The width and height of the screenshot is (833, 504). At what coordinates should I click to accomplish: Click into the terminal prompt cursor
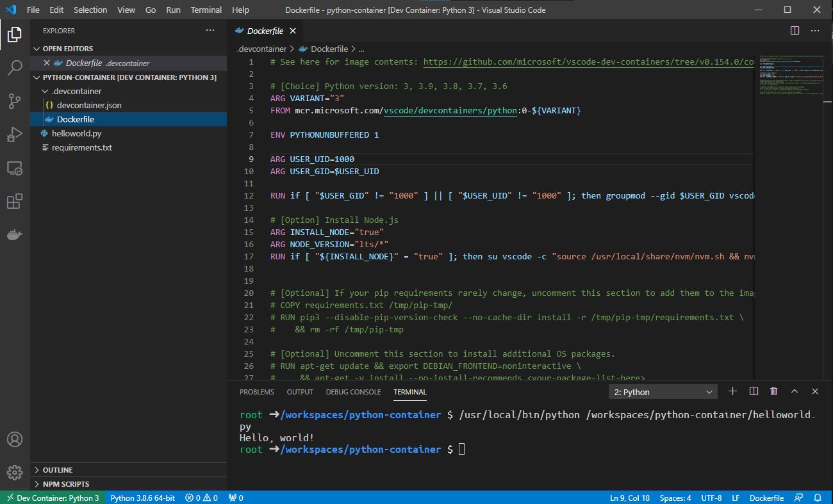(462, 450)
